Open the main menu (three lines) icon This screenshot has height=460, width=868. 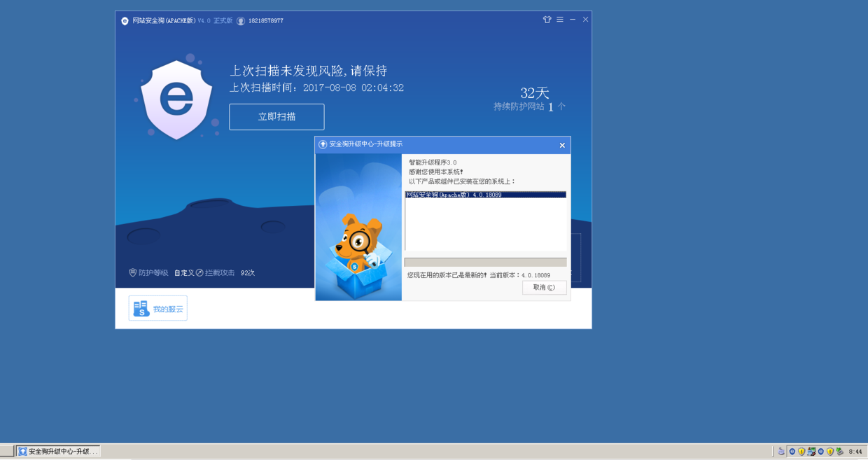pyautogui.click(x=560, y=20)
